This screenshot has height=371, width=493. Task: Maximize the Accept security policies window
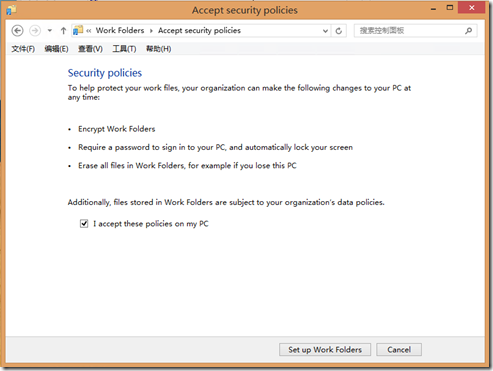coord(450,8)
